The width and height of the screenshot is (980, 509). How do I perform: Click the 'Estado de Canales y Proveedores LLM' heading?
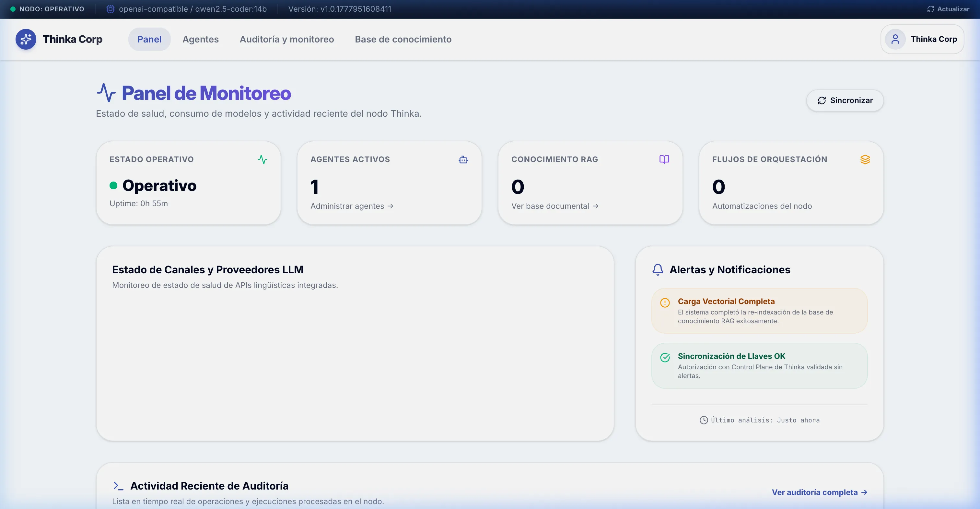coord(208,269)
